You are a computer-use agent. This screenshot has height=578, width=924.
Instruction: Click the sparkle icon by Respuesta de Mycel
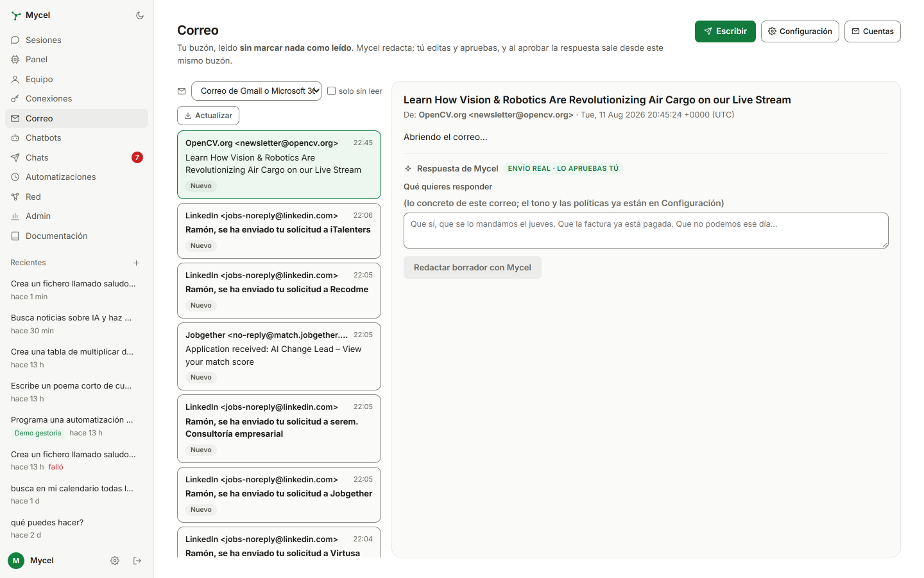408,168
